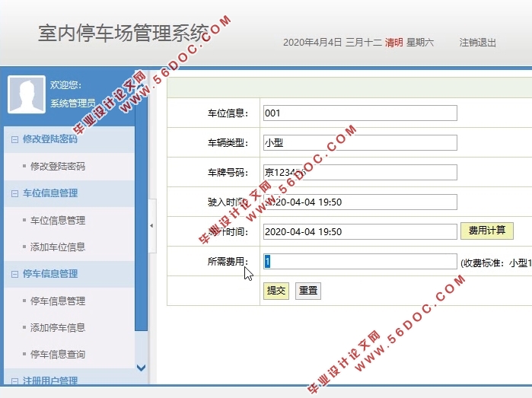Click the 系统管理员 username text
The height and width of the screenshot is (398, 532).
73,103
